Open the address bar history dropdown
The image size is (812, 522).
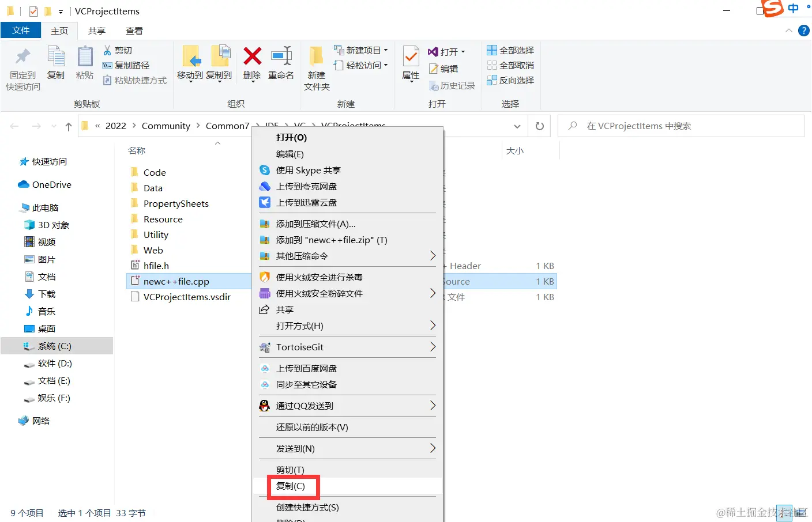pos(517,126)
